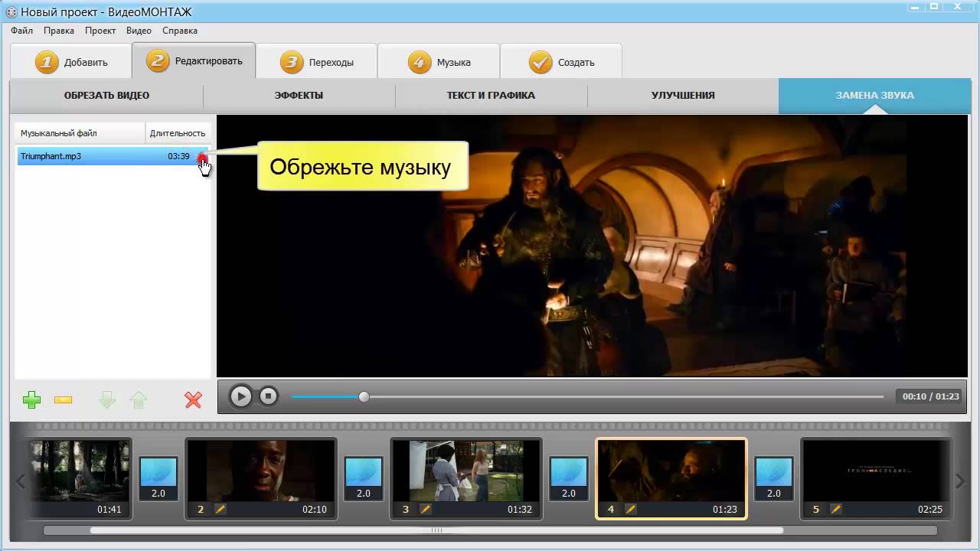This screenshot has width=980, height=551.
Task: Click the red trim icon beside Triumphant.mp3
Action: (x=201, y=157)
